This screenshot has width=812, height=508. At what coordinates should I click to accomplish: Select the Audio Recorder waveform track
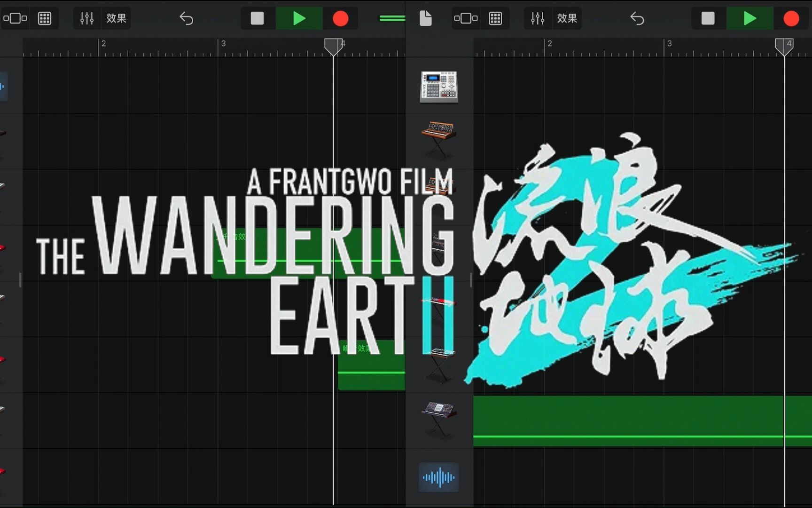pyautogui.click(x=439, y=477)
